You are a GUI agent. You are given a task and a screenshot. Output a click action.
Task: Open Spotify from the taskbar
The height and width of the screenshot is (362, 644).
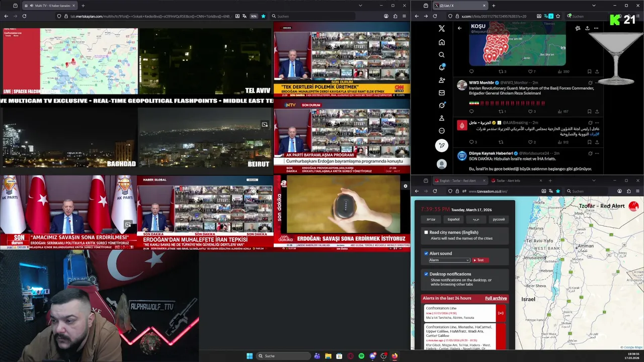[x=361, y=356]
